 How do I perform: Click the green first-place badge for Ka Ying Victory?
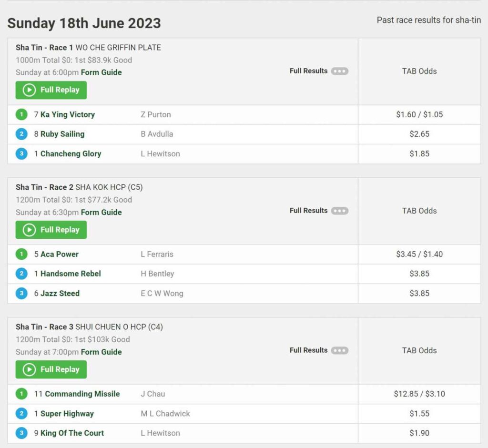[21, 114]
